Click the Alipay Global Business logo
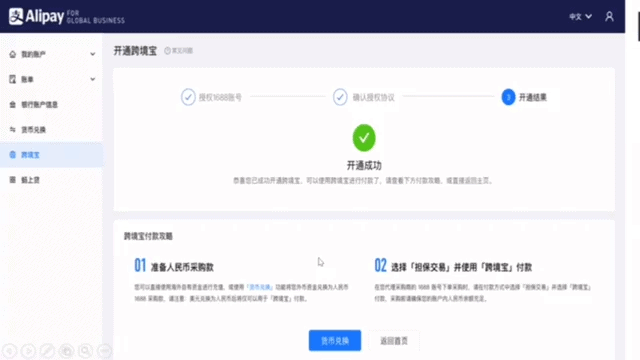The height and width of the screenshot is (360, 640). (x=67, y=17)
